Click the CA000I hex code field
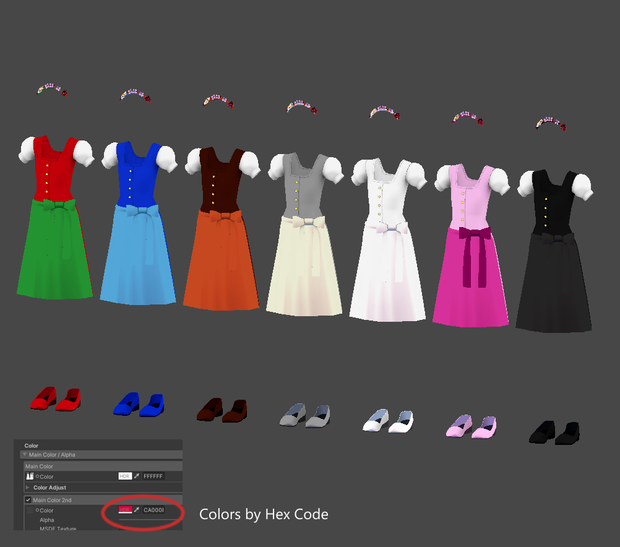Screen dimensions: 620x547 (154, 510)
